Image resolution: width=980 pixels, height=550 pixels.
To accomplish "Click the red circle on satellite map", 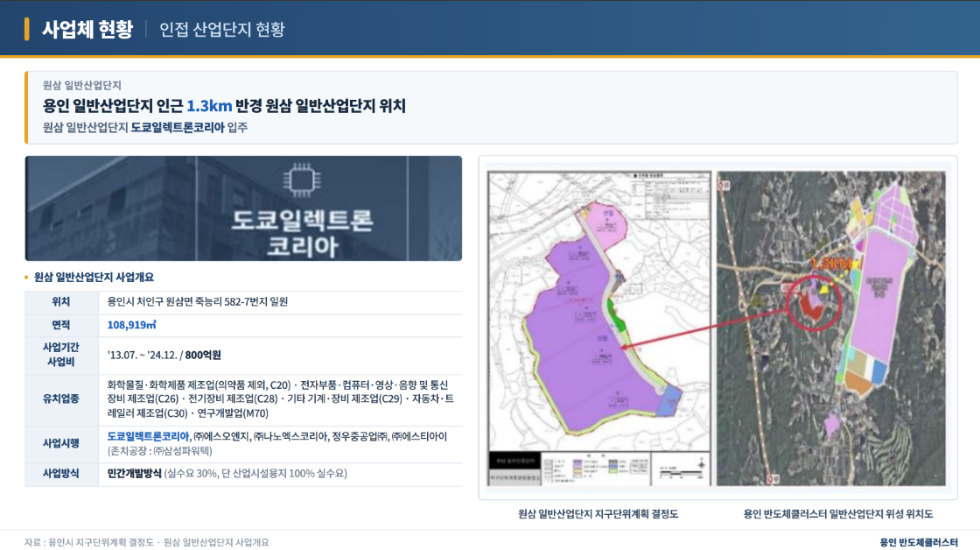I will [x=813, y=302].
